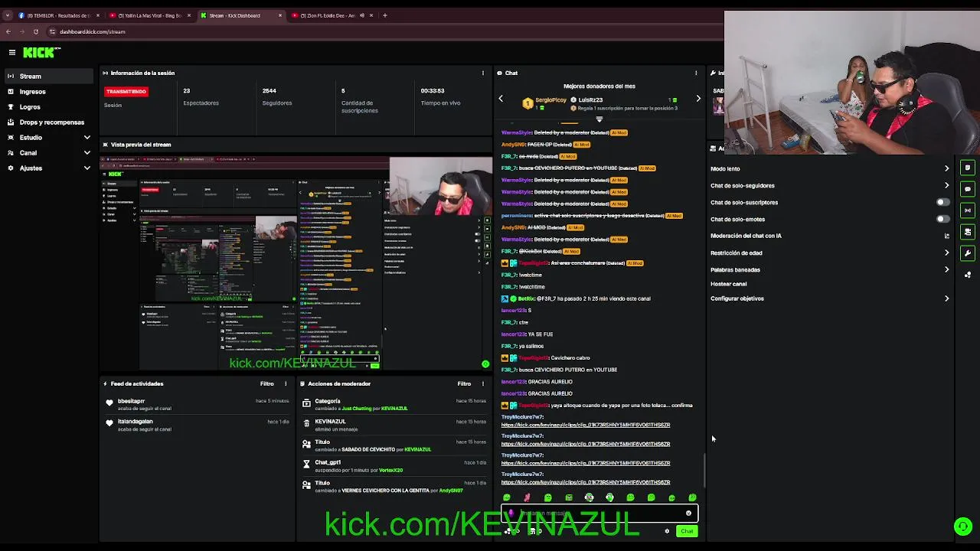Image resolution: width=980 pixels, height=551 pixels.
Task: Click the TRANSMITIENDO live status badge
Action: (126, 92)
